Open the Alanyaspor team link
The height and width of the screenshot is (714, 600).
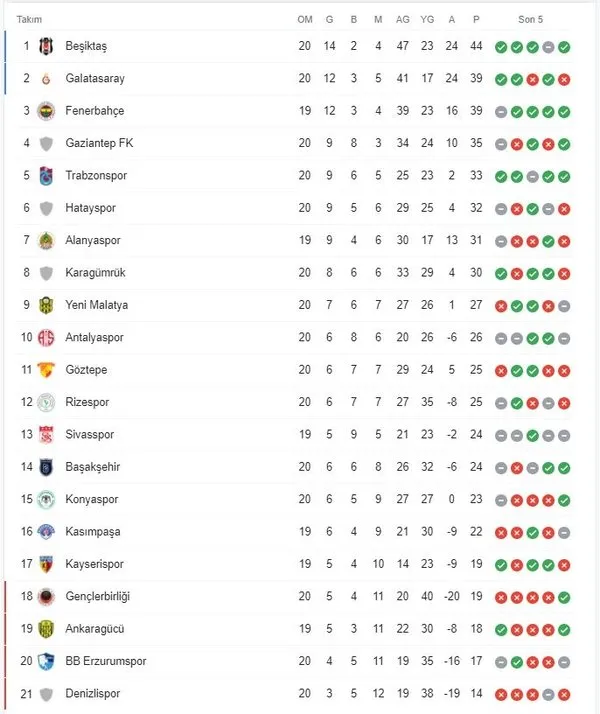pos(94,240)
